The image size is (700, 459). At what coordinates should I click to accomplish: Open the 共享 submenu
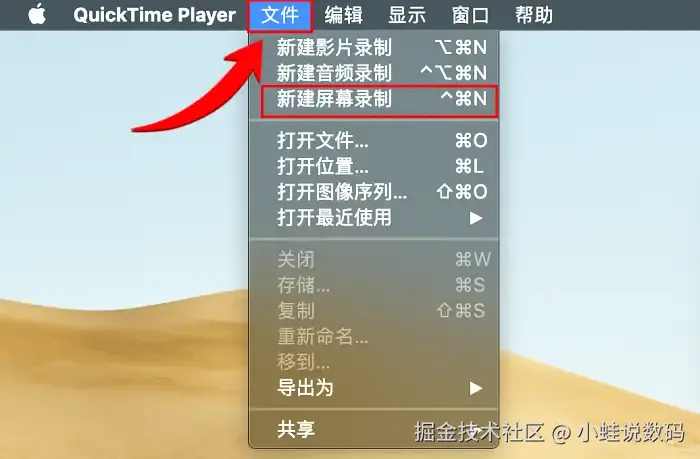click(x=374, y=430)
